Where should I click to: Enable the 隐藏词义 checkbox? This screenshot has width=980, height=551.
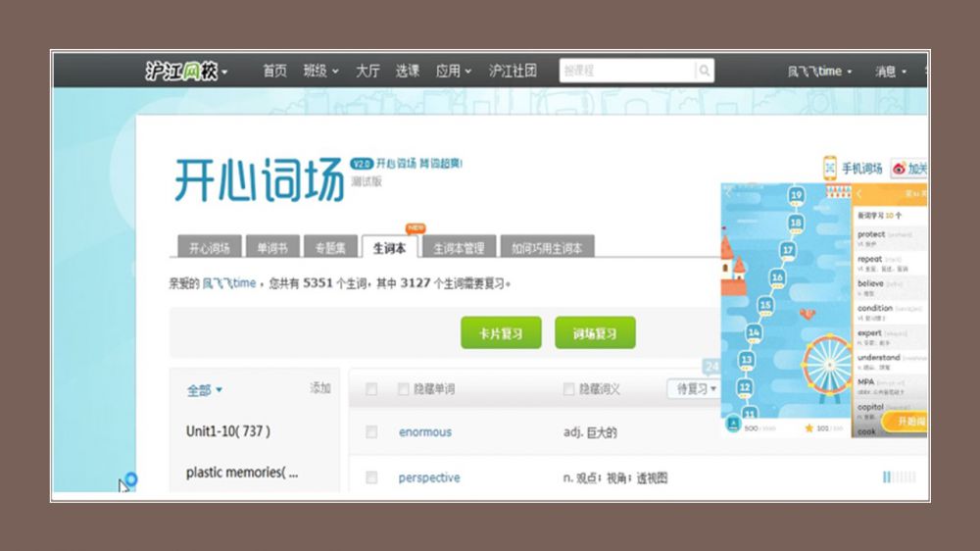click(569, 389)
